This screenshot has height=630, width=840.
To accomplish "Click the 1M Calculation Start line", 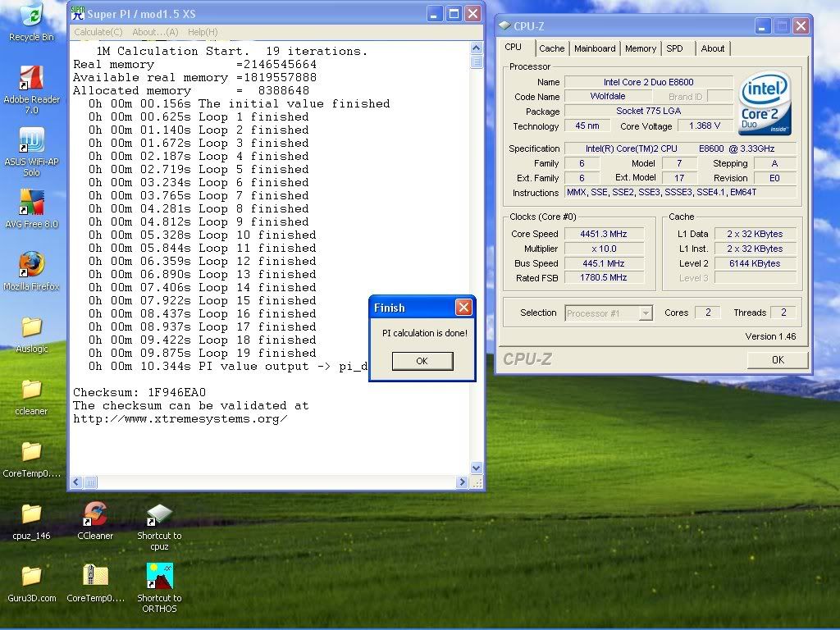I will pos(231,52).
